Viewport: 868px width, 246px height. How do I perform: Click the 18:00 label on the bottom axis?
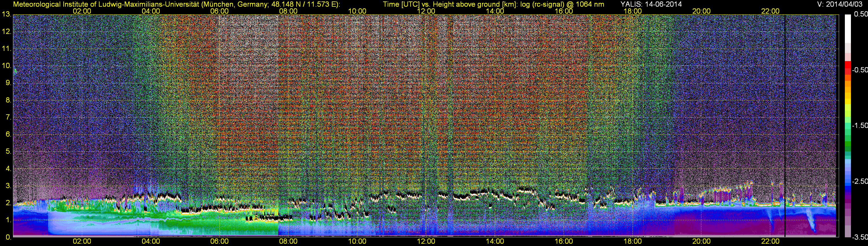pyautogui.click(x=632, y=241)
